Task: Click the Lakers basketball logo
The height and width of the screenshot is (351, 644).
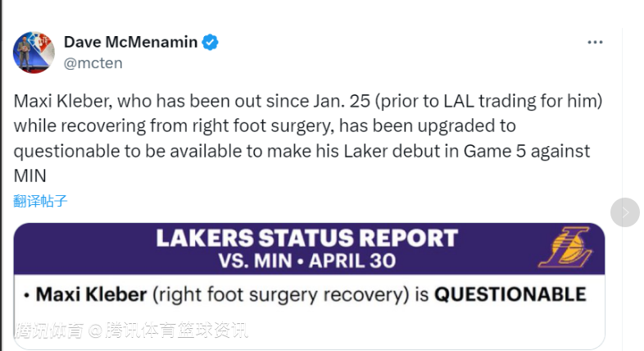Action: point(564,249)
